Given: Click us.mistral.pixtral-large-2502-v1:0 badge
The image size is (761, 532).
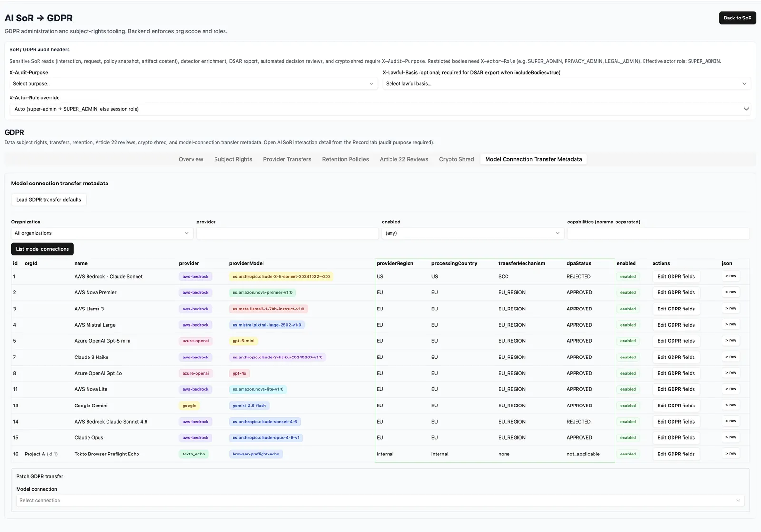Looking at the screenshot, I should 267,325.
